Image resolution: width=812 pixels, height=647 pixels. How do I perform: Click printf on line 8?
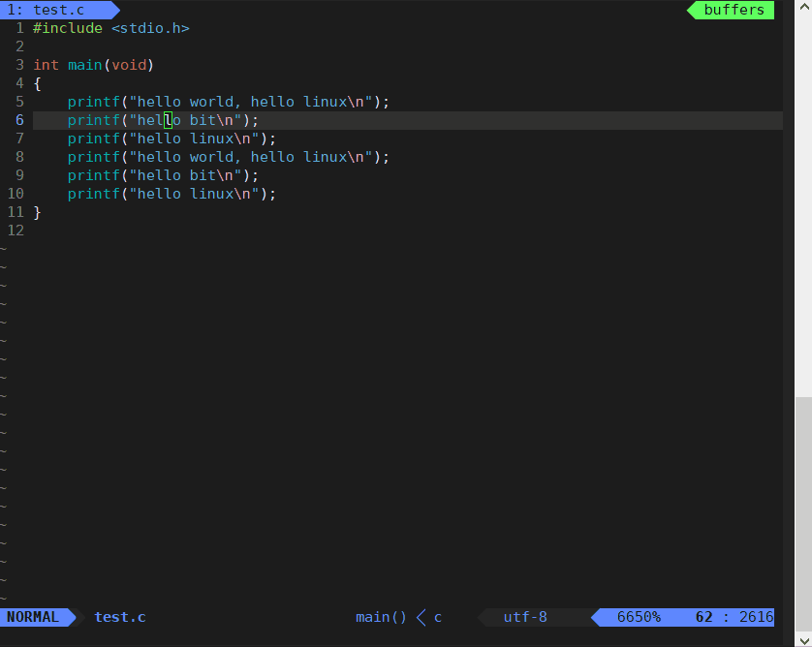94,157
